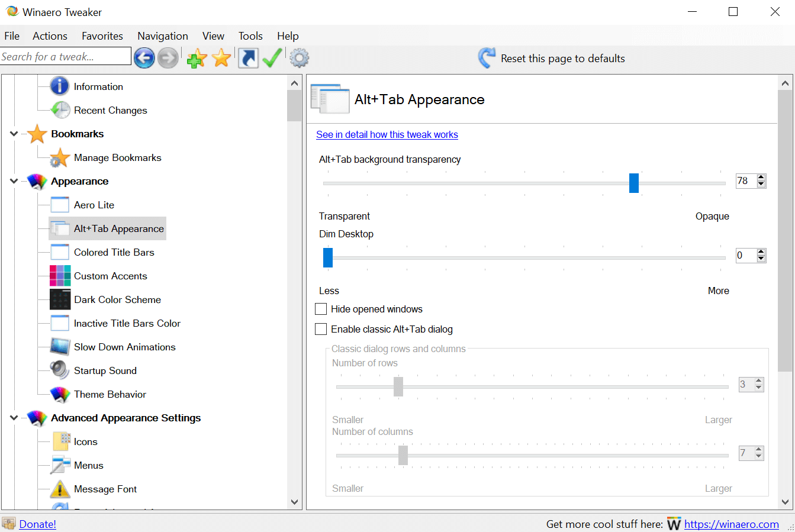This screenshot has width=795, height=532.
Task: Click inside the Search for a tweak field
Action: (x=65, y=56)
